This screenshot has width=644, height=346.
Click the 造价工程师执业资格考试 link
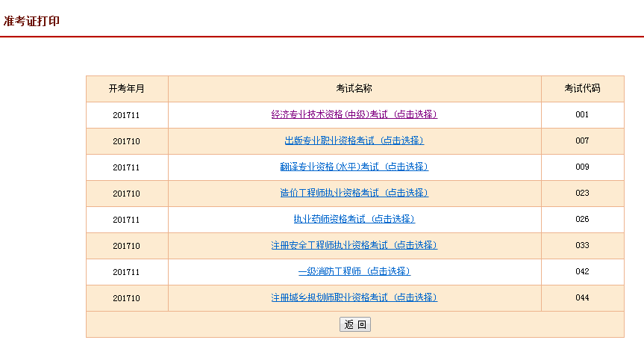tap(354, 193)
